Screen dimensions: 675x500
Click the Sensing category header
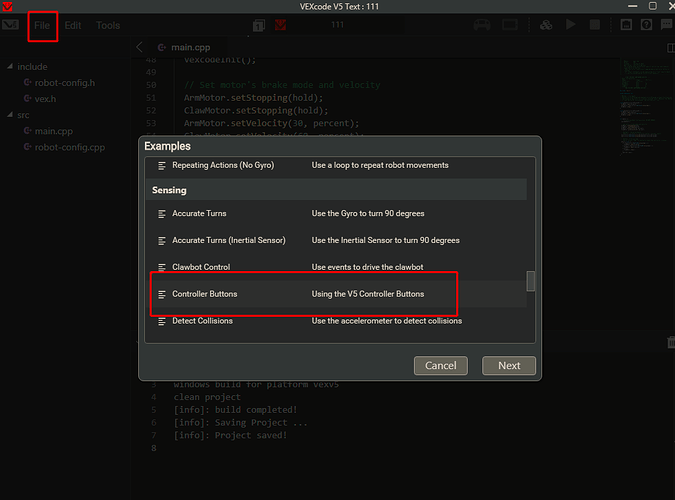[x=336, y=190]
